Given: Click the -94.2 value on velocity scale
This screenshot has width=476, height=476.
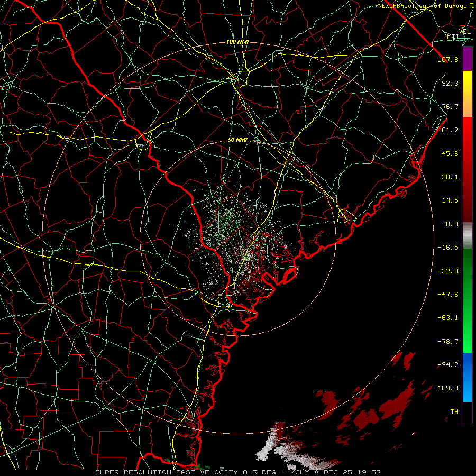Looking at the screenshot, I should click(x=448, y=364).
